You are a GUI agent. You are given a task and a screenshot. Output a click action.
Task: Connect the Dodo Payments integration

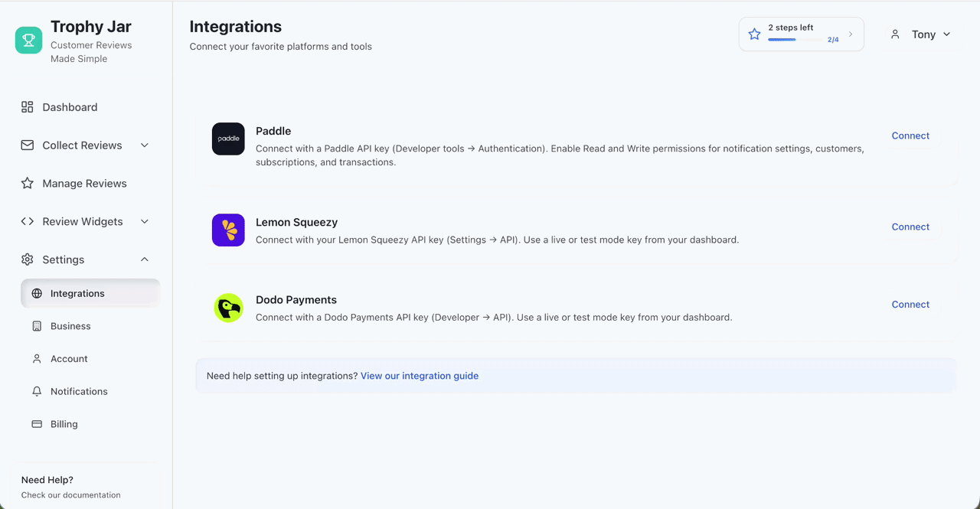[x=910, y=304]
